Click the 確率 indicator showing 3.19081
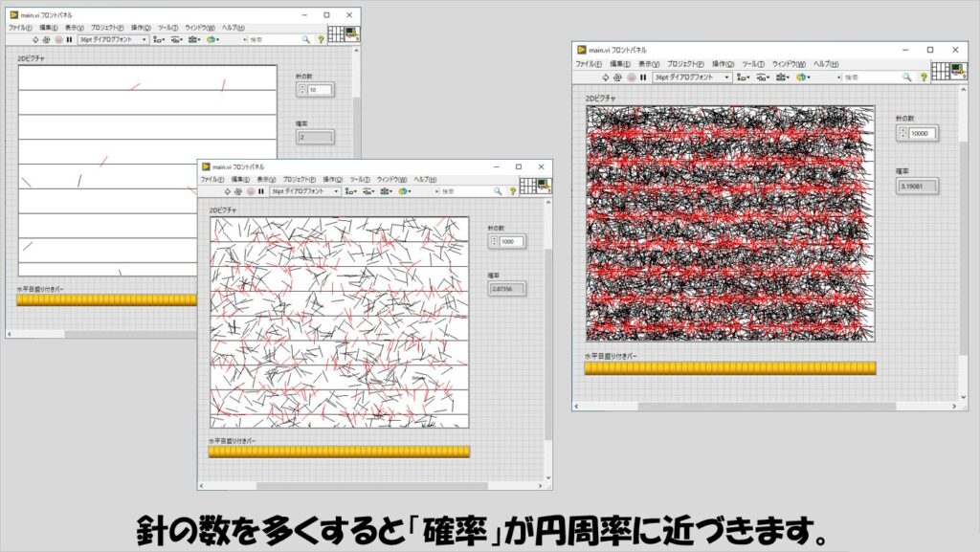Screen dimensions: 980x552 (x=917, y=185)
